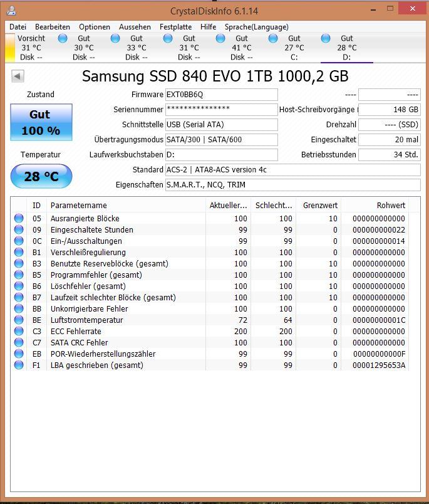Click the Eigenschaften field S.M.A.R.T., NCQ, TRIM
Viewport: 429px width, 504px height.
pyautogui.click(x=293, y=184)
